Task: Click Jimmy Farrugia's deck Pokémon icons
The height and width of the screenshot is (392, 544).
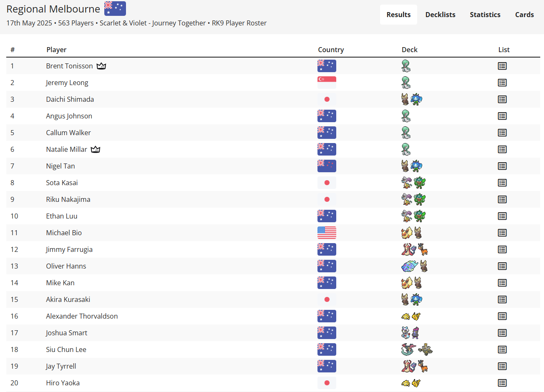Action: (415, 249)
